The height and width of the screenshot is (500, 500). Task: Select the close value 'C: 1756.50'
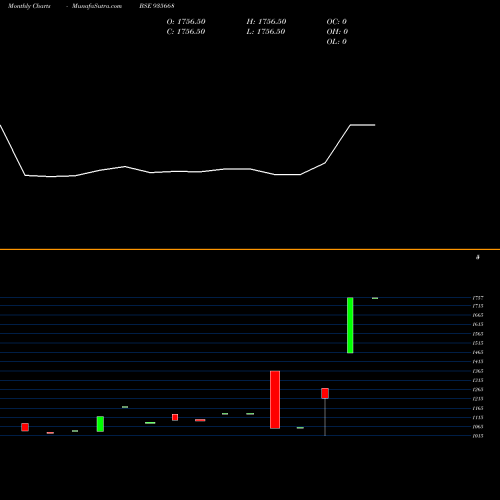[x=186, y=32]
